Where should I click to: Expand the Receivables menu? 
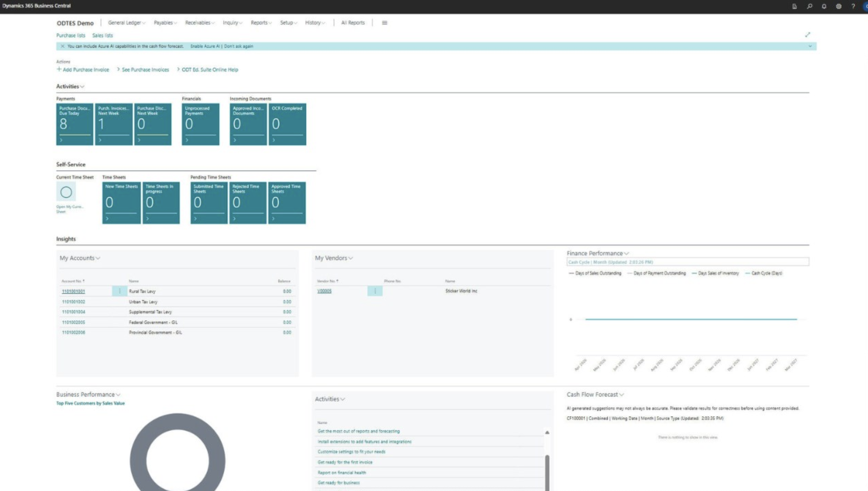tap(200, 23)
